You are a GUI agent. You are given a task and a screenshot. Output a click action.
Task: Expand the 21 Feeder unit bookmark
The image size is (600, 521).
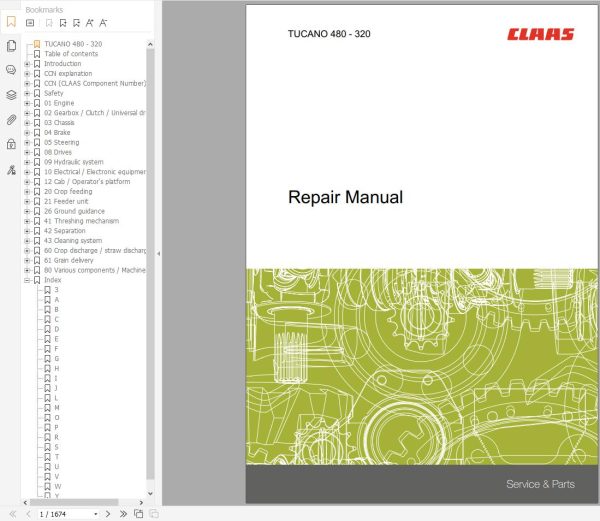coord(27,202)
